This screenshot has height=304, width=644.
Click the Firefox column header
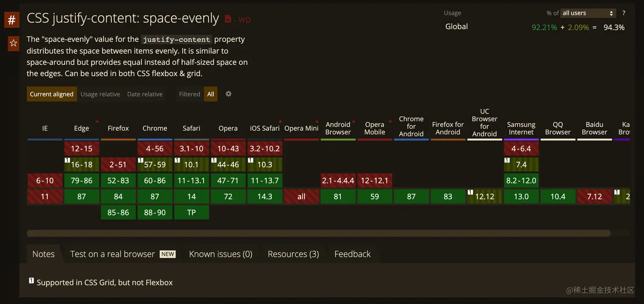pyautogui.click(x=118, y=128)
